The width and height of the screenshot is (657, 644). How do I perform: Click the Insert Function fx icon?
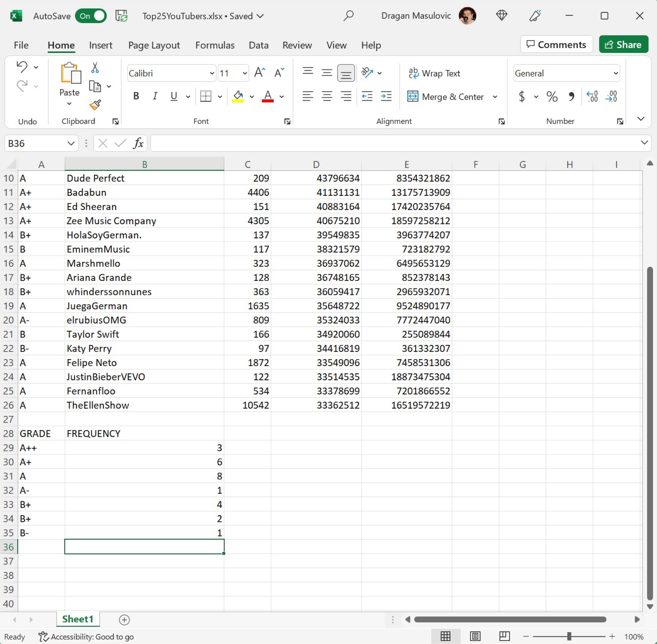[138, 143]
